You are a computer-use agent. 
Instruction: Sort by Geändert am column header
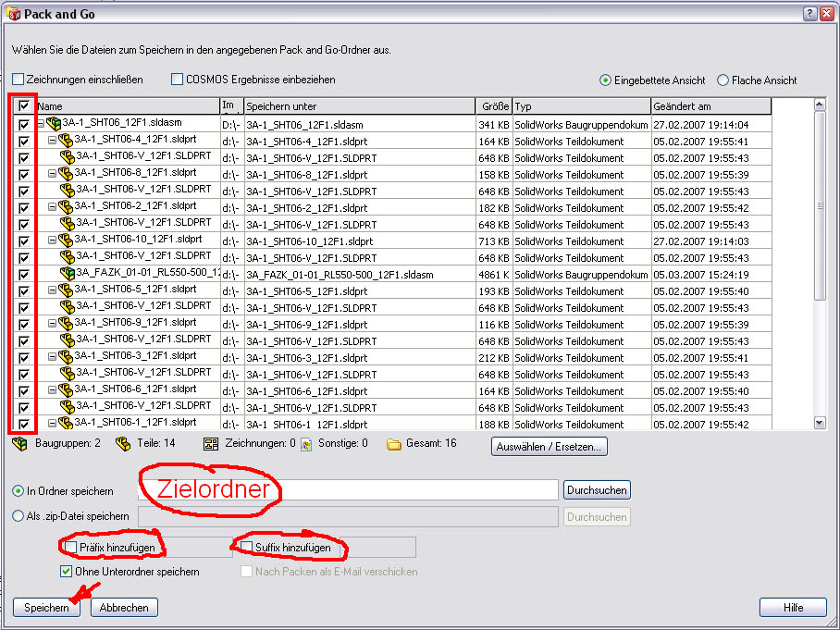pos(711,106)
